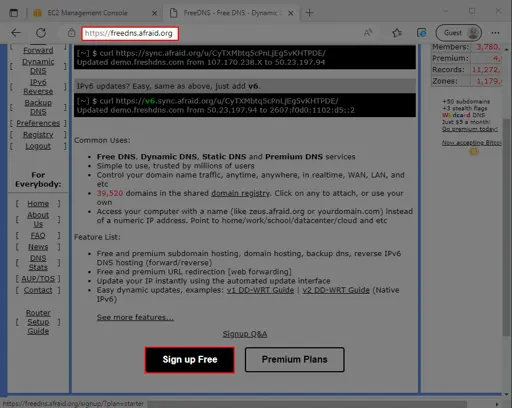Open Settings and more ellipsis menu
512x408 pixels.
[495, 33]
